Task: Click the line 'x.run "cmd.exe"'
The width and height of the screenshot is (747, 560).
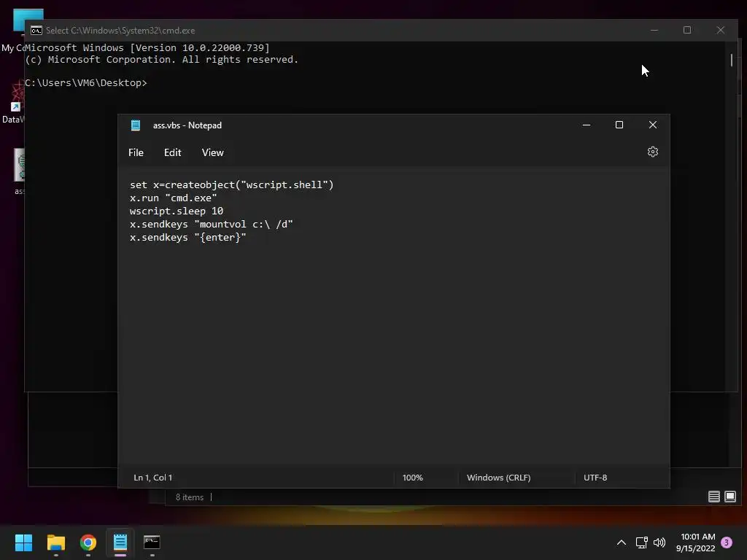Action: click(174, 198)
